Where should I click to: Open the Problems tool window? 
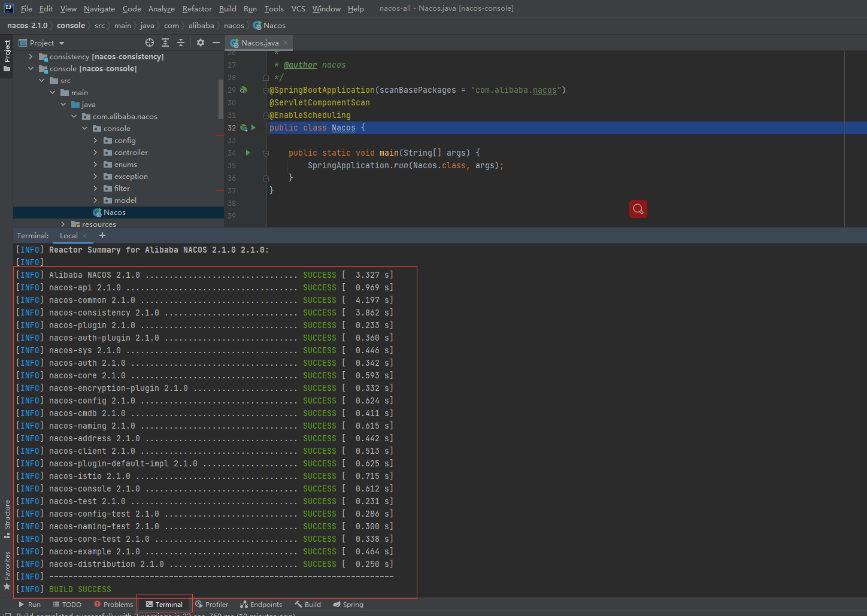[x=113, y=605]
